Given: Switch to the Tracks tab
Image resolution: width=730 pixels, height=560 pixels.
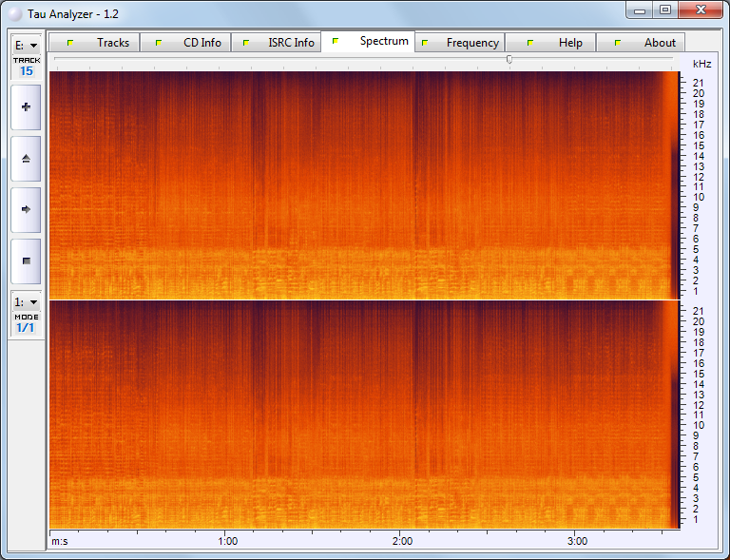Looking at the screenshot, I should [x=94, y=43].
